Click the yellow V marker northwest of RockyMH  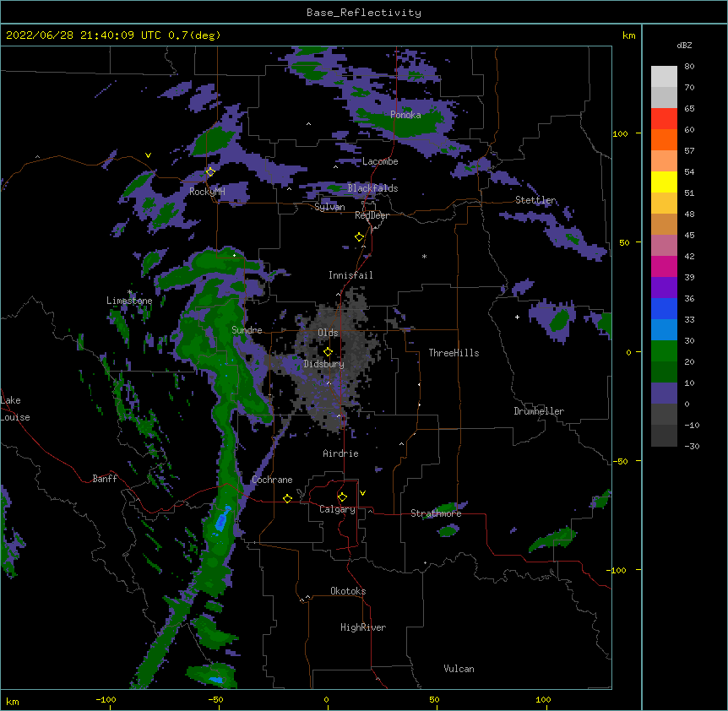[x=148, y=155]
